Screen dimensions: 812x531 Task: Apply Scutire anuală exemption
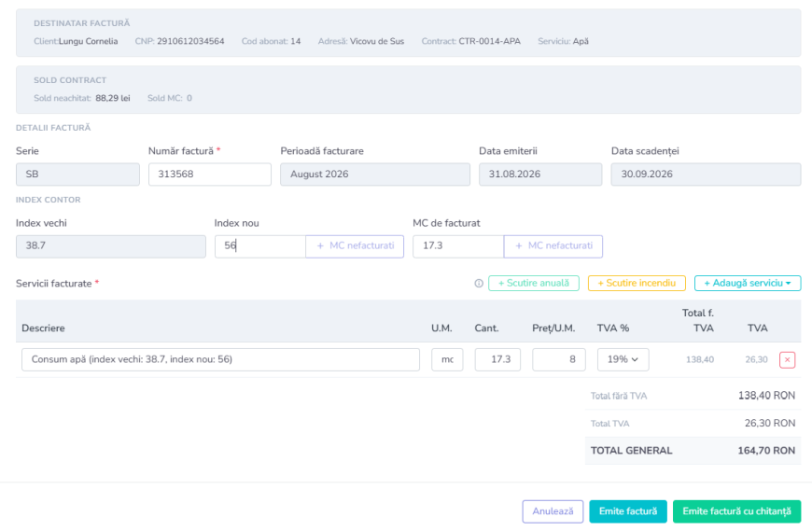533,283
